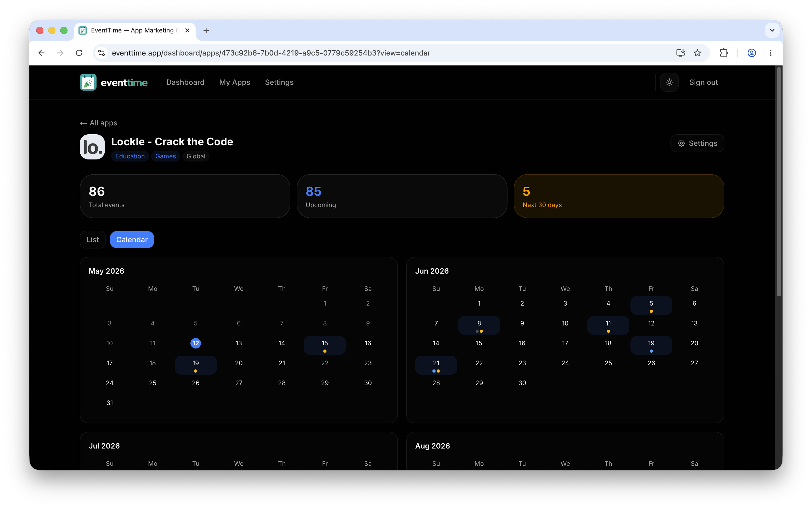This screenshot has width=812, height=509.
Task: Click the browser back arrow
Action: 41,53
